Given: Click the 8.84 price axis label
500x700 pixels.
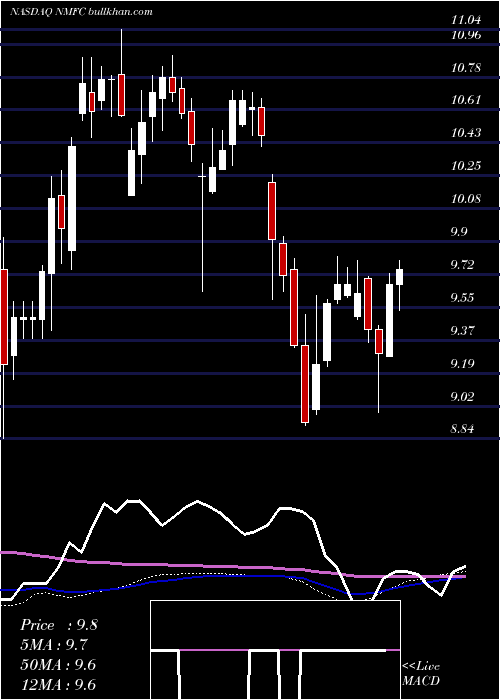Looking at the screenshot, I should [462, 429].
